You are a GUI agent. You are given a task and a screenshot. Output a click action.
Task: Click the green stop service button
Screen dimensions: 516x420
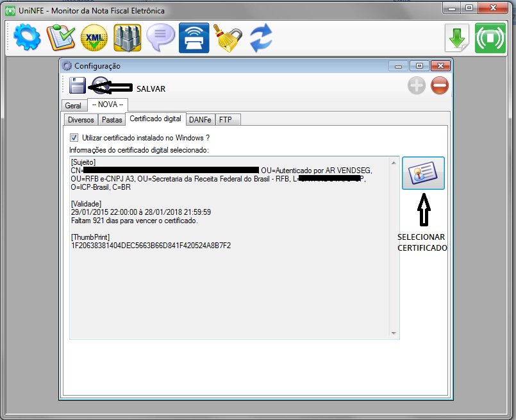490,38
